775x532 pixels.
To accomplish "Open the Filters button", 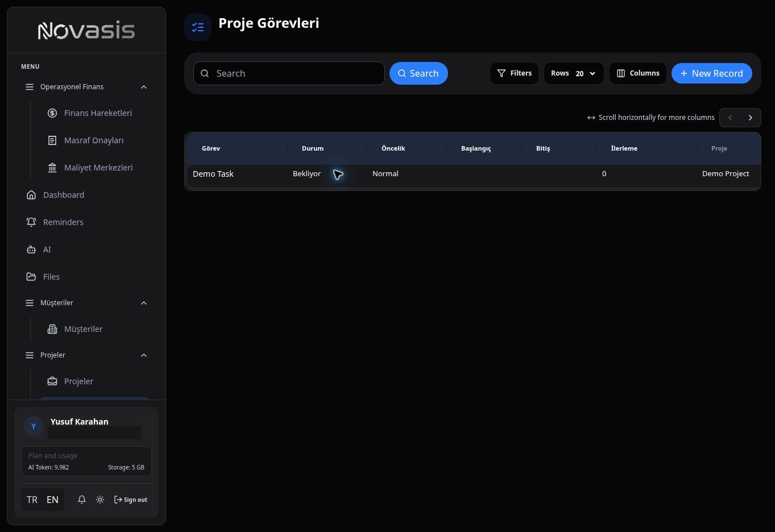I will (514, 73).
